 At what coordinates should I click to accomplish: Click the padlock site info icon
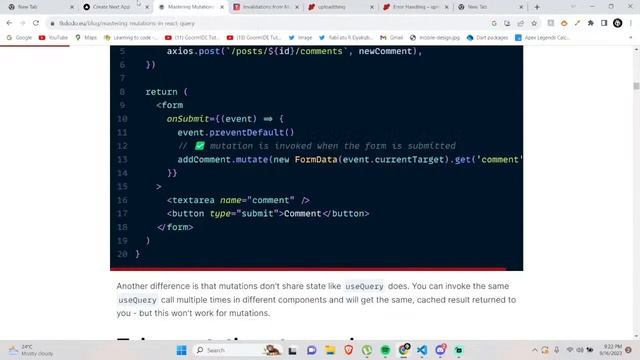[x=52, y=24]
